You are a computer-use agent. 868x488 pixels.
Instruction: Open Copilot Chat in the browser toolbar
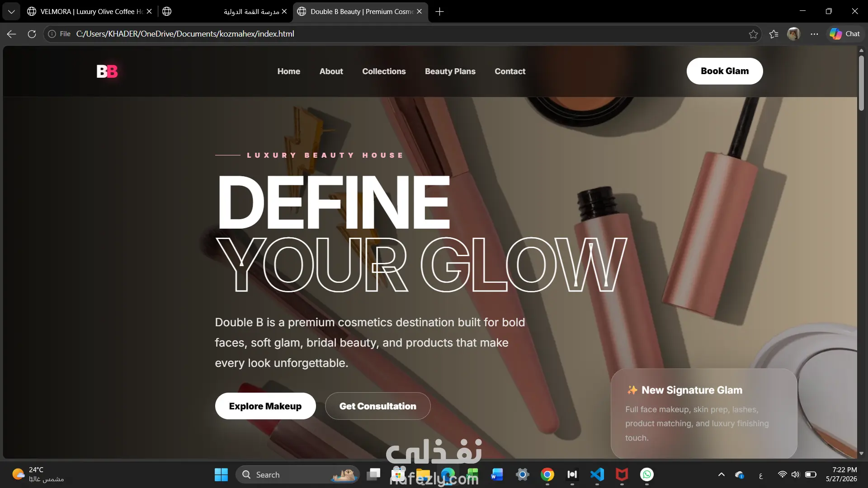click(x=844, y=34)
